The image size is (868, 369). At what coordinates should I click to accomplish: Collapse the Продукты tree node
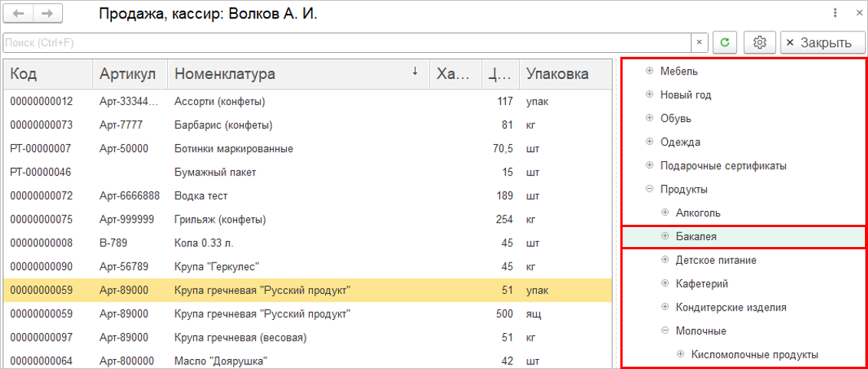pyautogui.click(x=649, y=189)
